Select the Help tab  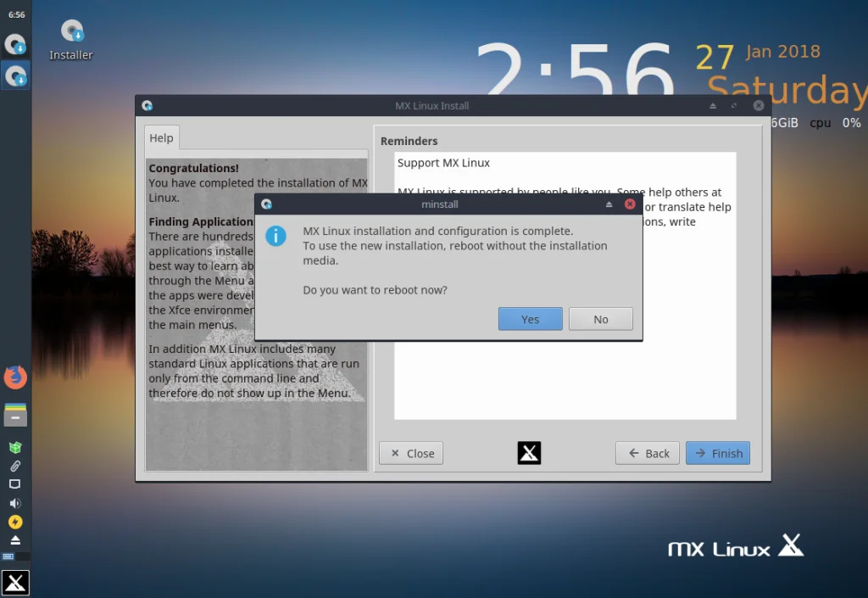[161, 138]
